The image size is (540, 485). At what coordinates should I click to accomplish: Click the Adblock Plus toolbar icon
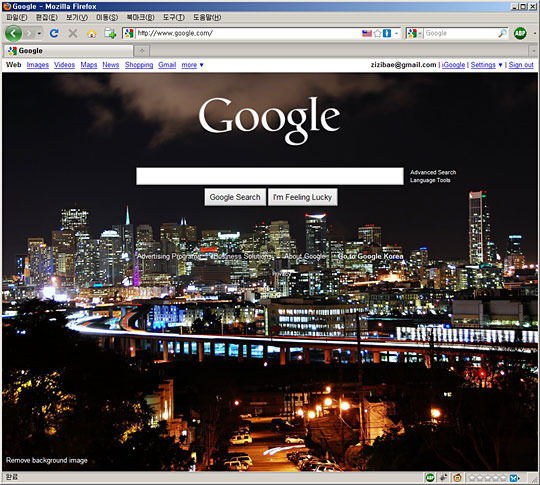(520, 33)
